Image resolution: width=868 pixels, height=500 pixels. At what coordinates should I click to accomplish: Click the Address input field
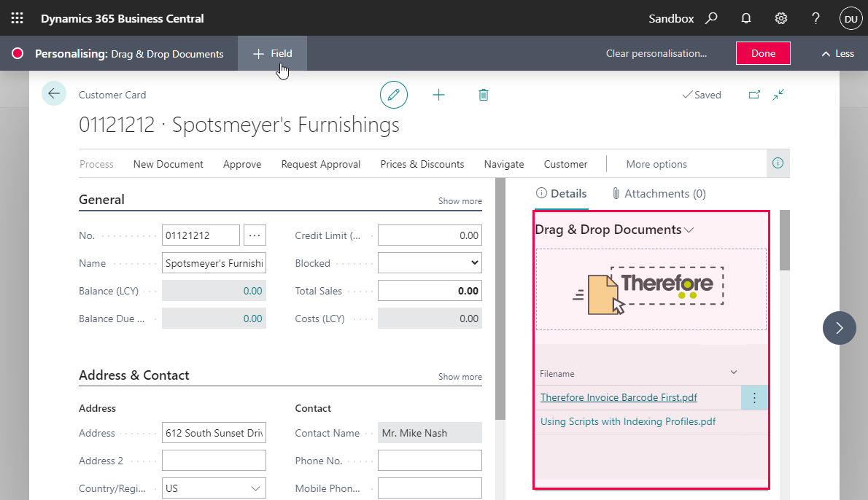[214, 433]
